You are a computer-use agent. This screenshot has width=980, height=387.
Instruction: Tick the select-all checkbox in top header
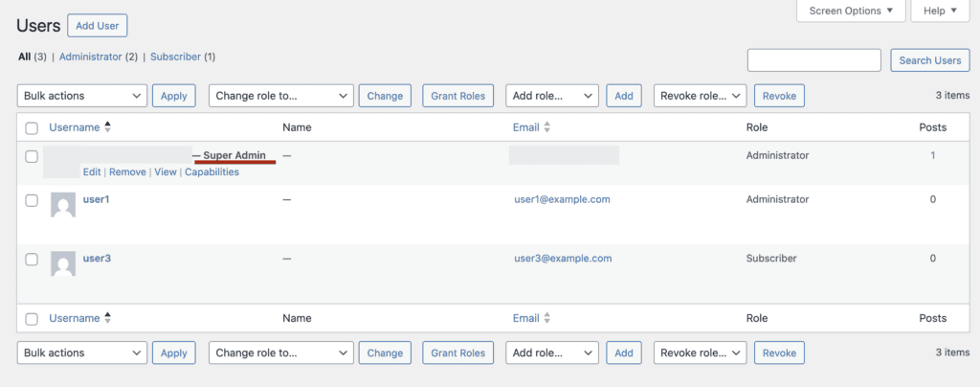pos(32,128)
